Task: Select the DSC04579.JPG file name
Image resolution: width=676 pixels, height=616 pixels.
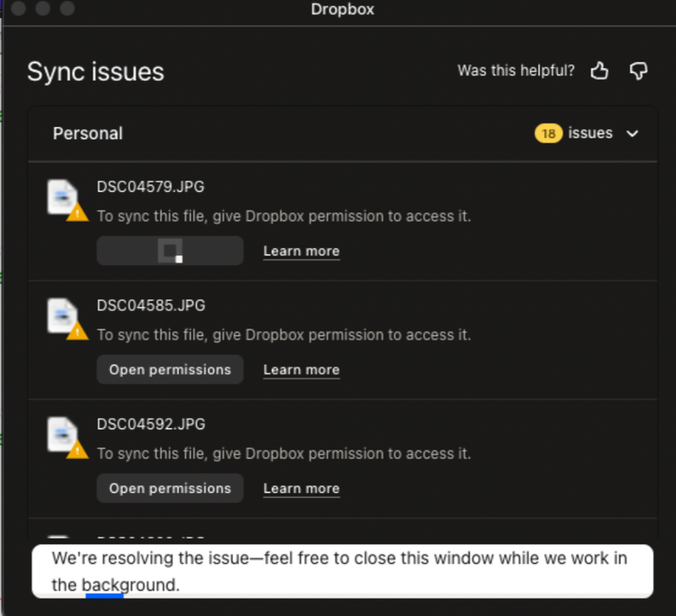Action: [x=150, y=187]
